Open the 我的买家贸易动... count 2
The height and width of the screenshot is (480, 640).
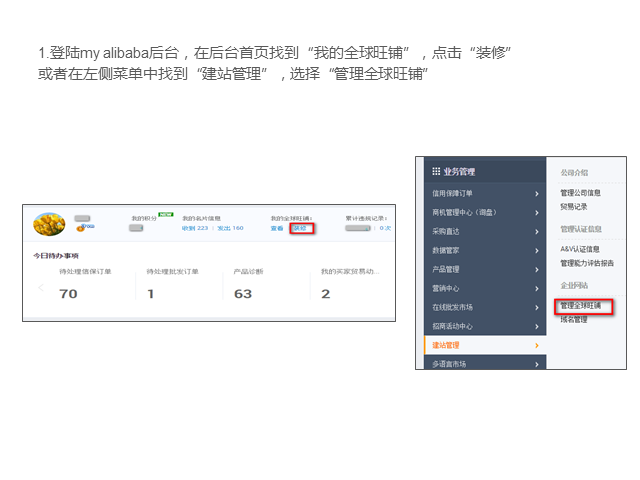pyautogui.click(x=325, y=294)
